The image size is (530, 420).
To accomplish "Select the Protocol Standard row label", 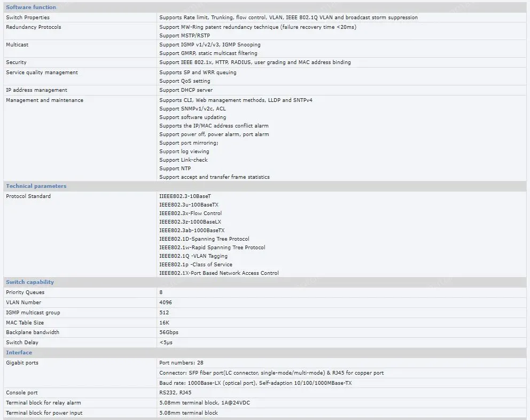I will coord(28,196).
